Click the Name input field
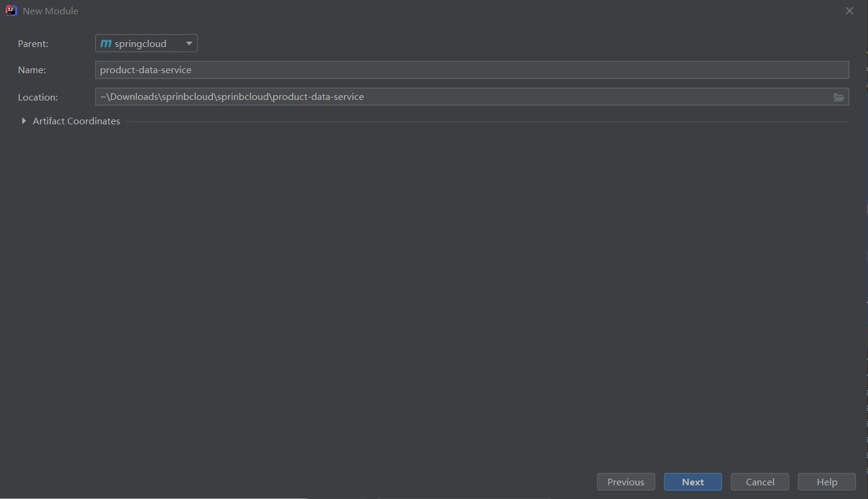 pyautogui.click(x=472, y=70)
